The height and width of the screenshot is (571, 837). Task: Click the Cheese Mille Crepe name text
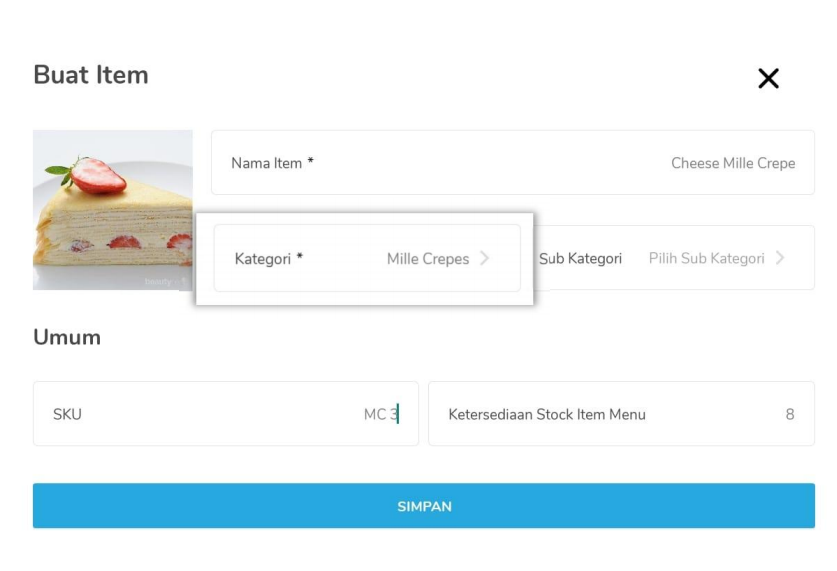(732, 163)
